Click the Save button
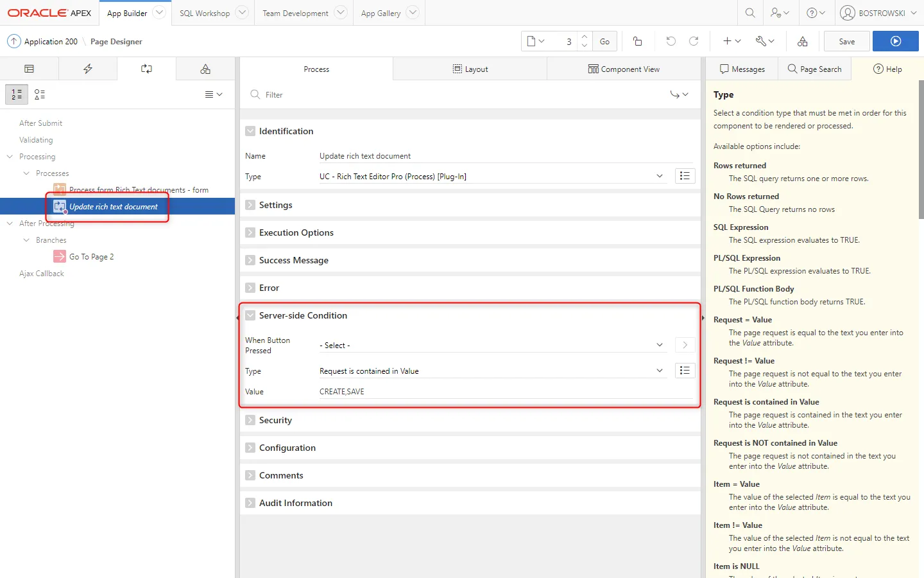 point(846,41)
